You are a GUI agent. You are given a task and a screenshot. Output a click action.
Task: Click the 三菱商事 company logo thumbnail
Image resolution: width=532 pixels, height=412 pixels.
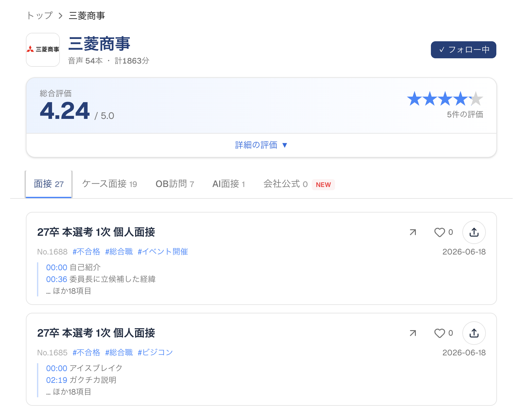[x=43, y=49]
